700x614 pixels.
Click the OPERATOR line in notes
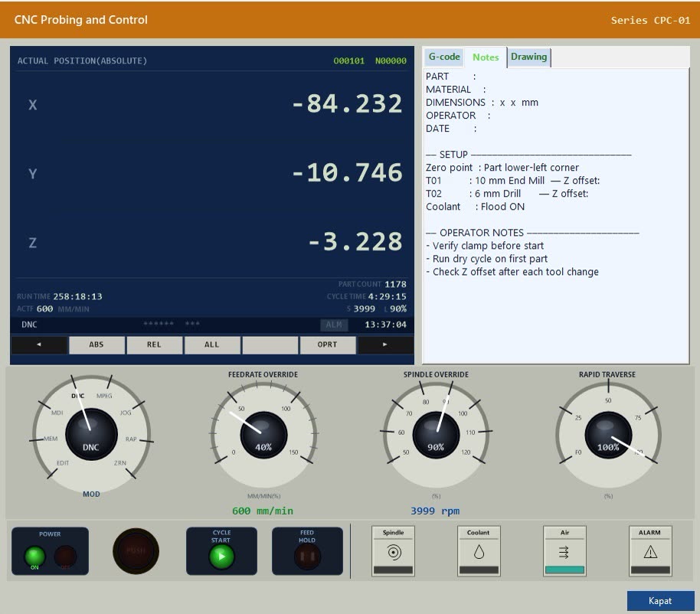click(x=458, y=115)
